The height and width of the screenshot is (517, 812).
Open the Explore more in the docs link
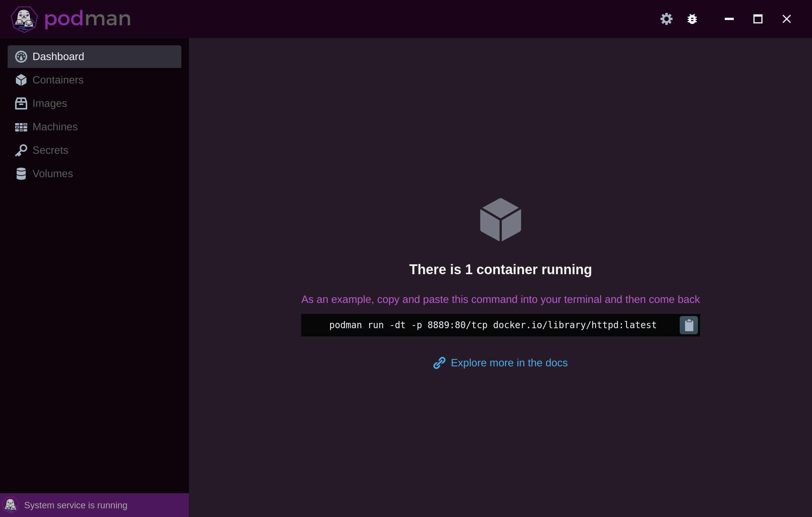coord(509,363)
